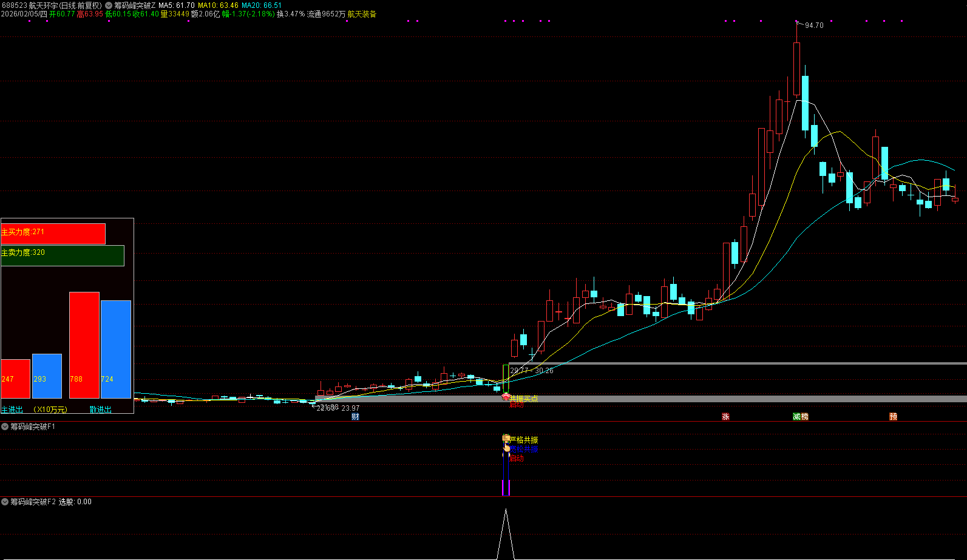Click the 收61.40 close price value

(x=146, y=14)
